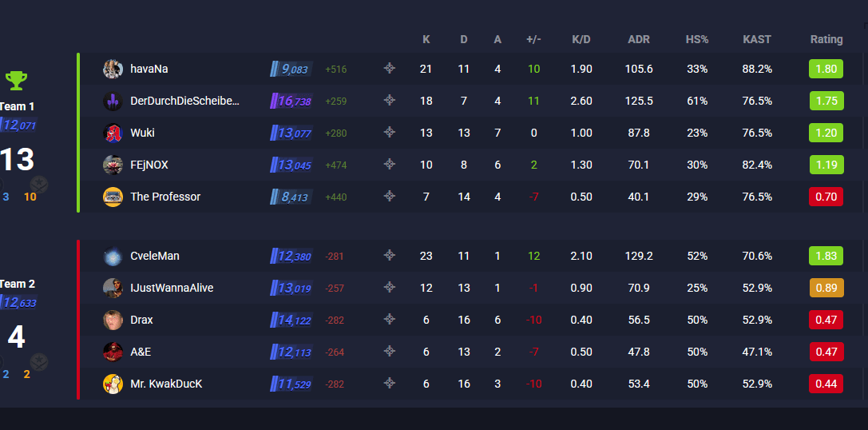868x430 pixels.
Task: Click The Professor's avatar icon
Action: pos(113,197)
